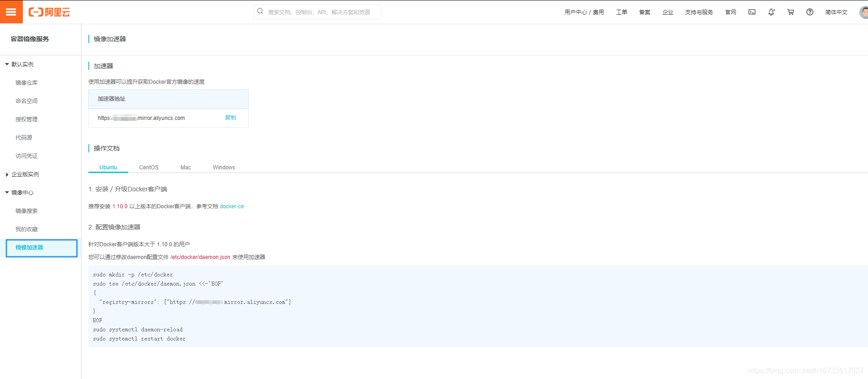The height and width of the screenshot is (379, 868).
Task: Focus the top search input field
Action: tap(317, 12)
